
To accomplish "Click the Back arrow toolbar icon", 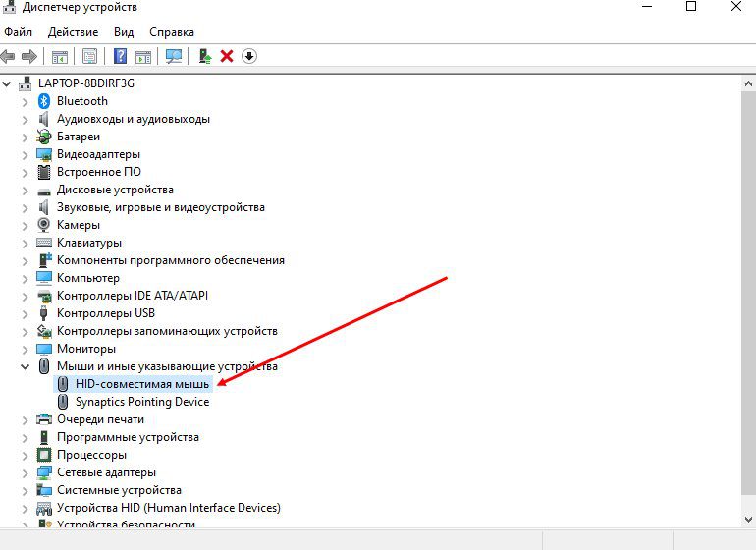I will [8, 56].
